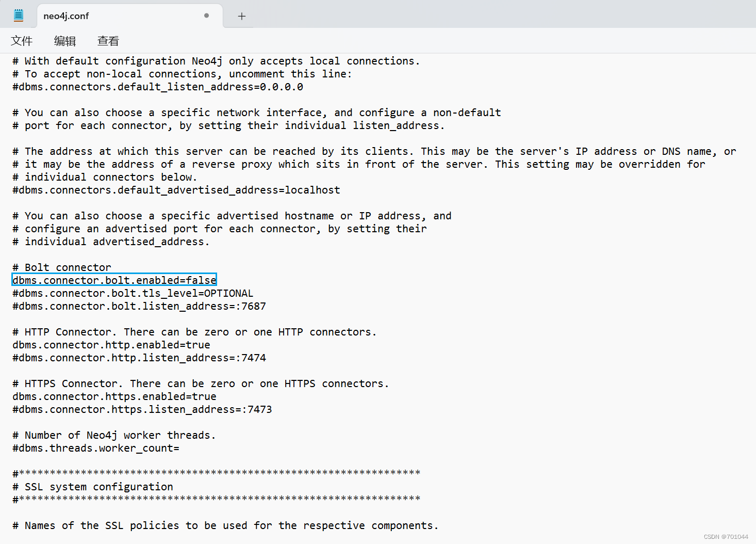Open the 查看 menu

108,41
